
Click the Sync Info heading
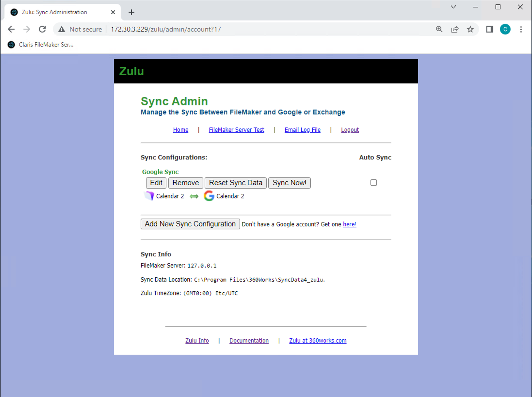pos(156,254)
